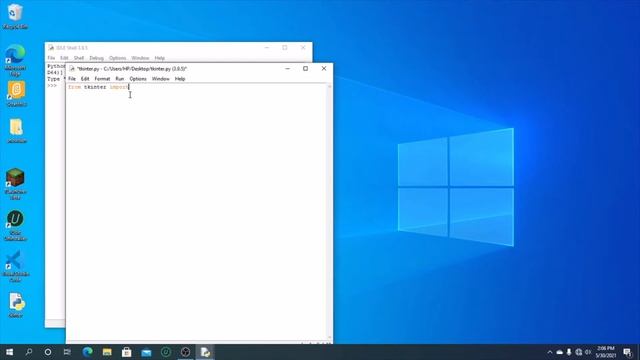Screen dimensions: 640x360
Task: Launch Microsoft Edge from the taskbar
Action: pyautogui.click(x=87, y=352)
